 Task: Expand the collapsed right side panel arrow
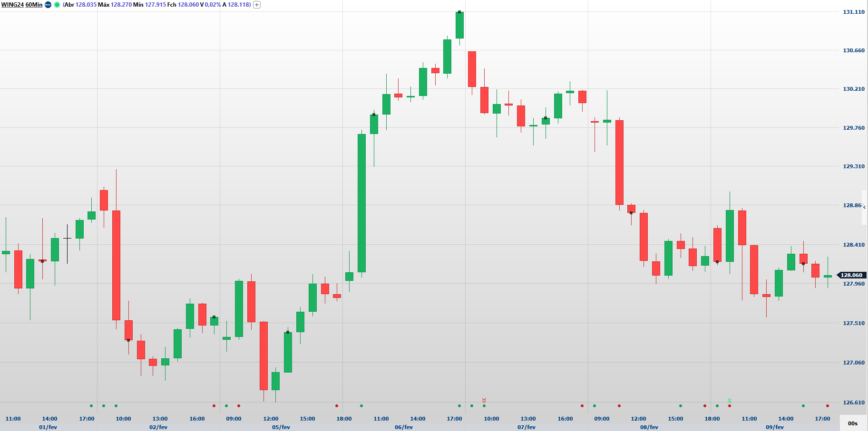point(864,207)
